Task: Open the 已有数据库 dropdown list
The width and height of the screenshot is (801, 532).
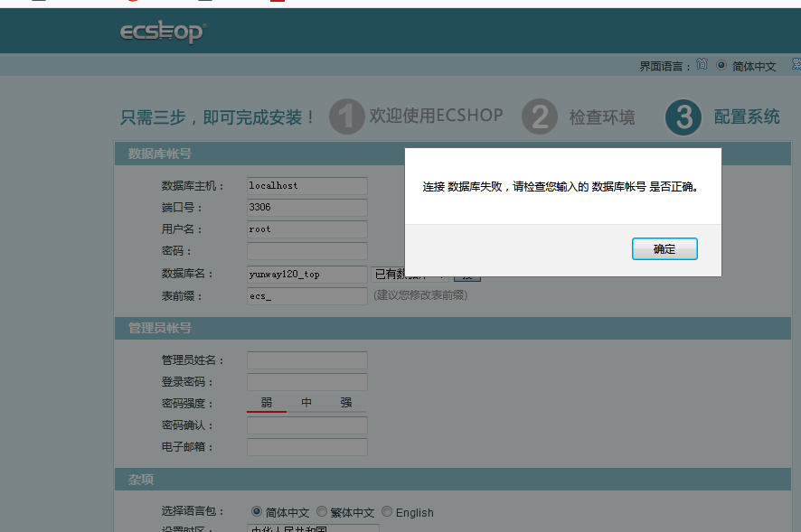Action: pyautogui.click(x=410, y=275)
